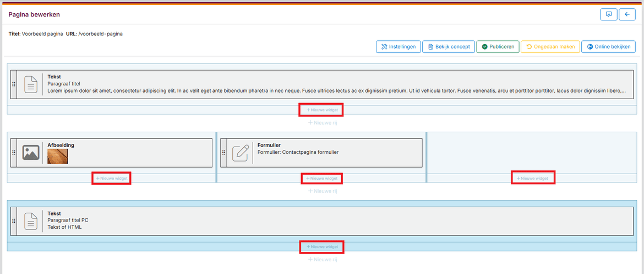Go back using the left arrow button

[x=627, y=15]
